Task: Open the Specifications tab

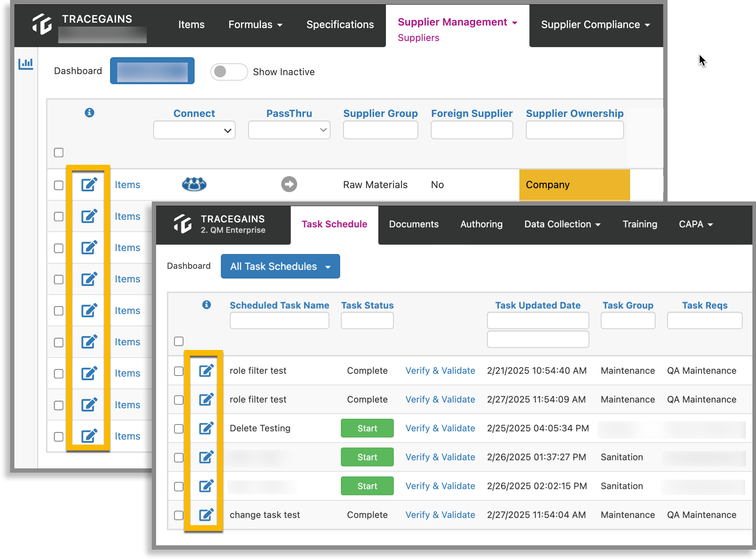Action: click(340, 24)
